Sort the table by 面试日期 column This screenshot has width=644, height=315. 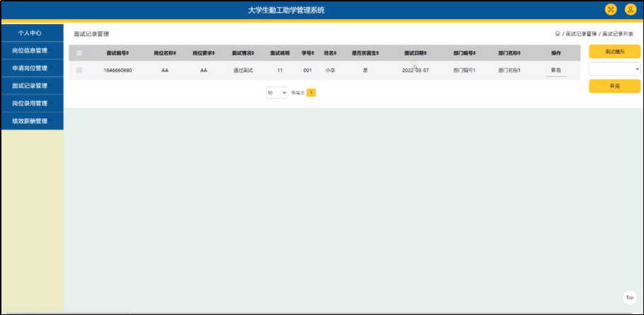point(415,53)
